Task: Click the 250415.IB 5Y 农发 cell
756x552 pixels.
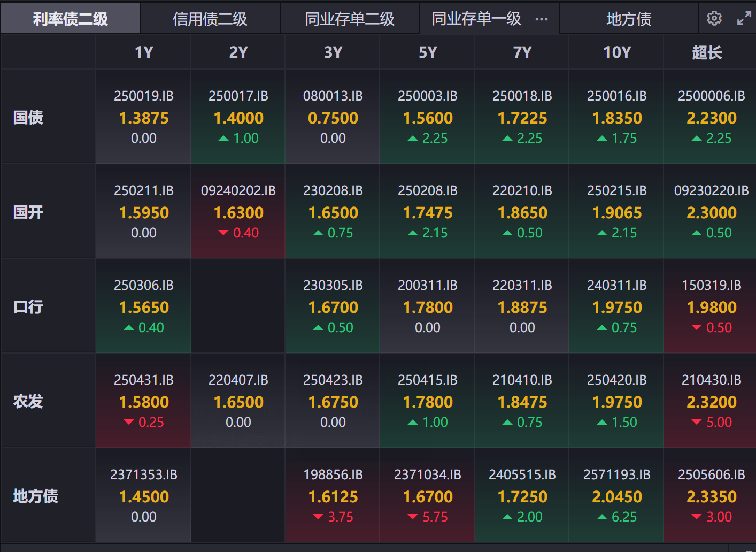Action: click(x=427, y=401)
